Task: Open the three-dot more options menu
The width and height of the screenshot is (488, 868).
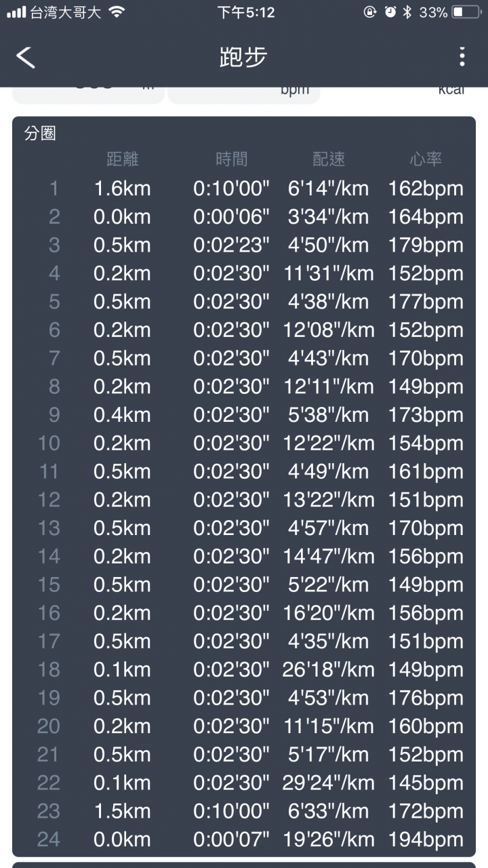Action: [x=462, y=57]
